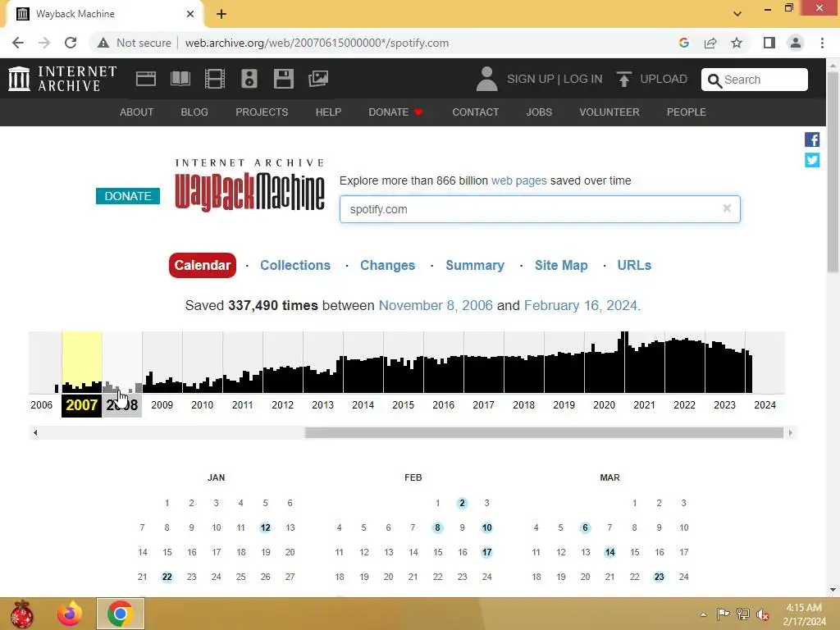Viewport: 840px width, 630px height.
Task: Open Firefox from the taskbar
Action: pyautogui.click(x=70, y=614)
